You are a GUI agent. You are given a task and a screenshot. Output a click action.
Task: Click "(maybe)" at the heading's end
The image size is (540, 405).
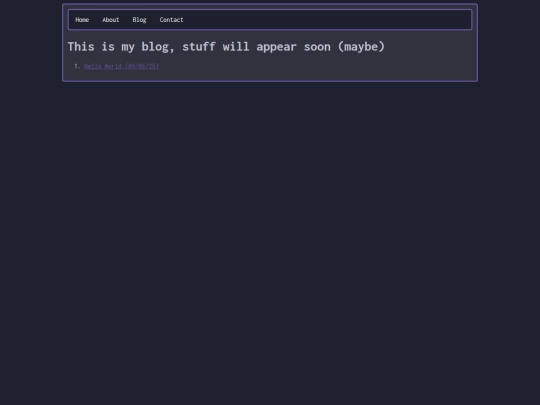(x=361, y=47)
